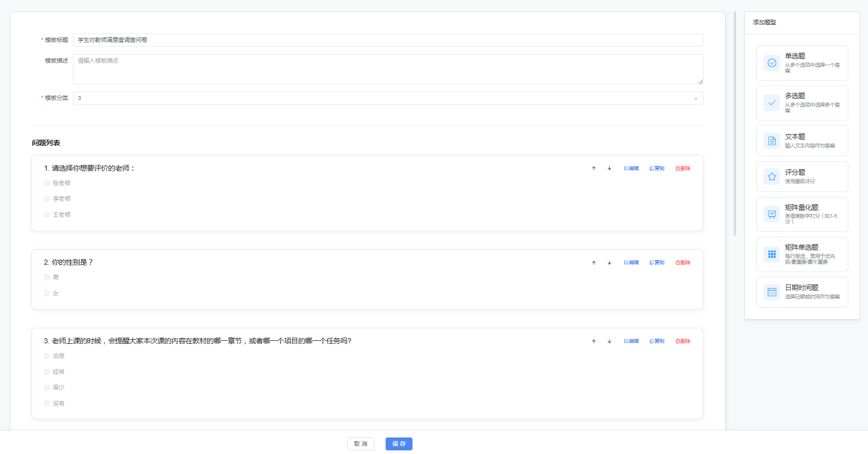Viewport: 868px width, 454px height.
Task: Click the 评分题 star icon
Action: pyautogui.click(x=772, y=177)
